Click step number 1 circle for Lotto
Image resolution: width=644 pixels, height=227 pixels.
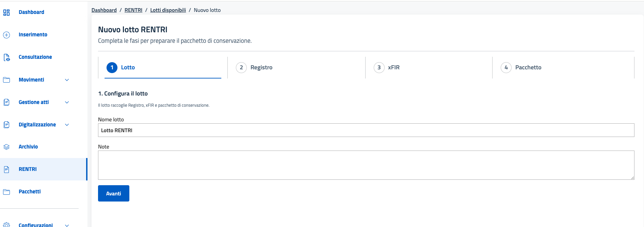click(x=112, y=68)
